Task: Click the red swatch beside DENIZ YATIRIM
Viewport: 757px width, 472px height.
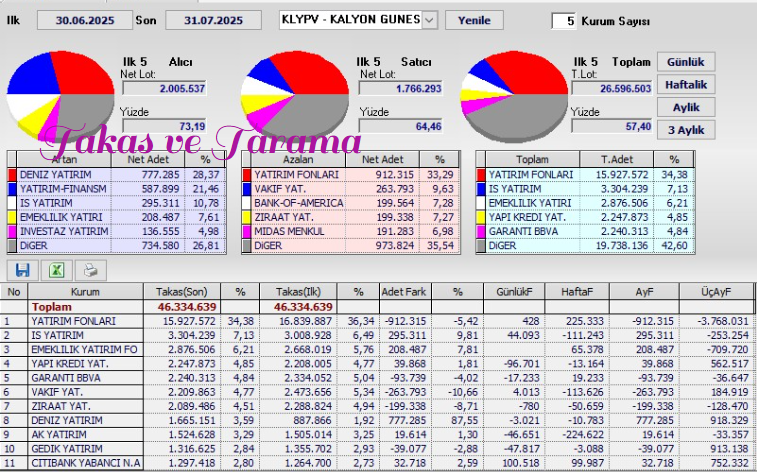Action: [x=12, y=174]
